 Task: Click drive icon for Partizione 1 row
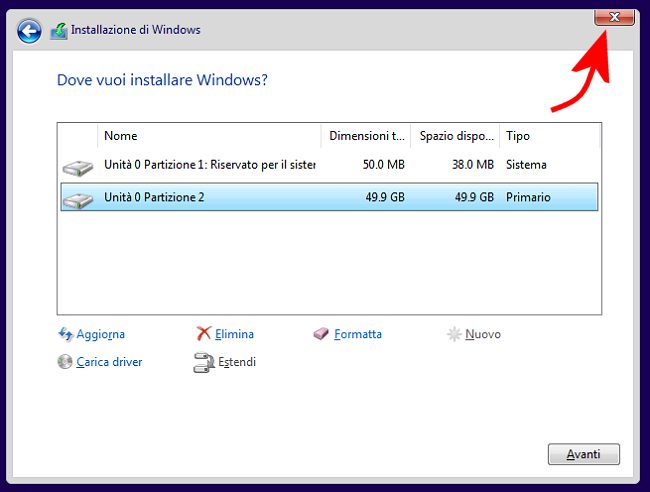point(78,168)
